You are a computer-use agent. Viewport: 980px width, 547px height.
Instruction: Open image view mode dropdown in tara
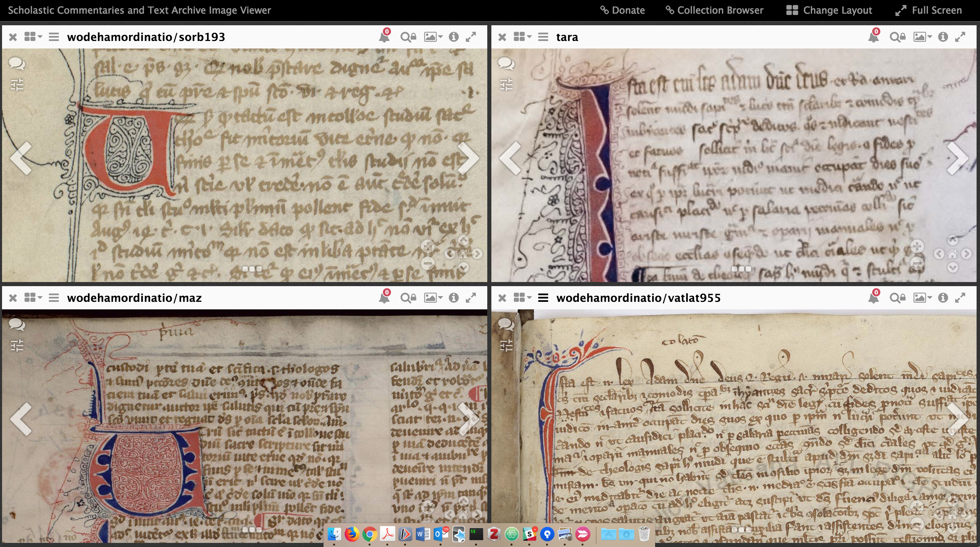(x=923, y=37)
